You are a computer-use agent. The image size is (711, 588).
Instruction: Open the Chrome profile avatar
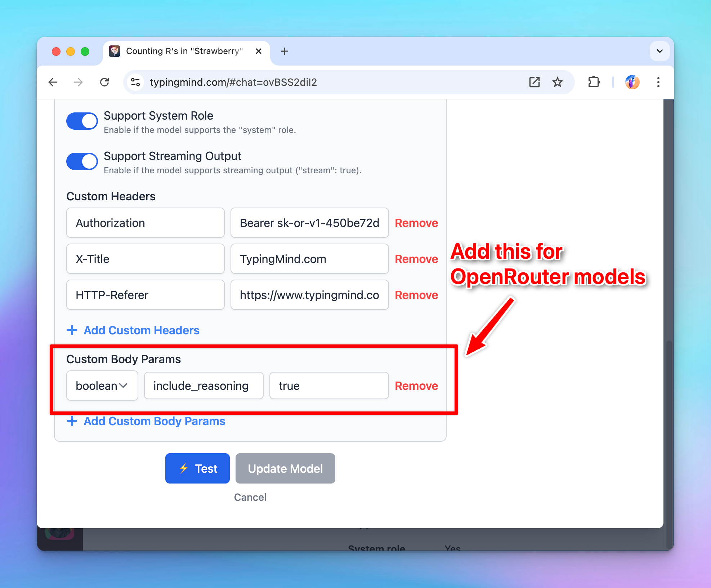(632, 82)
